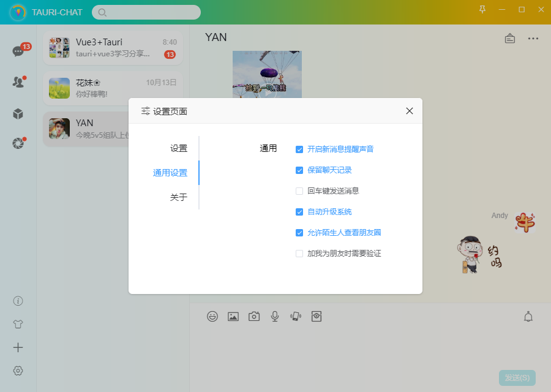Switch to 设置 tab in dialog
The width and height of the screenshot is (551, 392).
[x=178, y=148]
